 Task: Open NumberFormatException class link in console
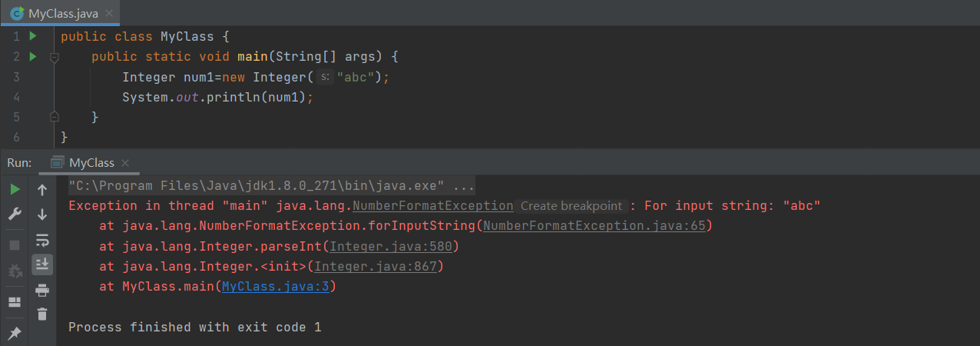click(x=432, y=206)
